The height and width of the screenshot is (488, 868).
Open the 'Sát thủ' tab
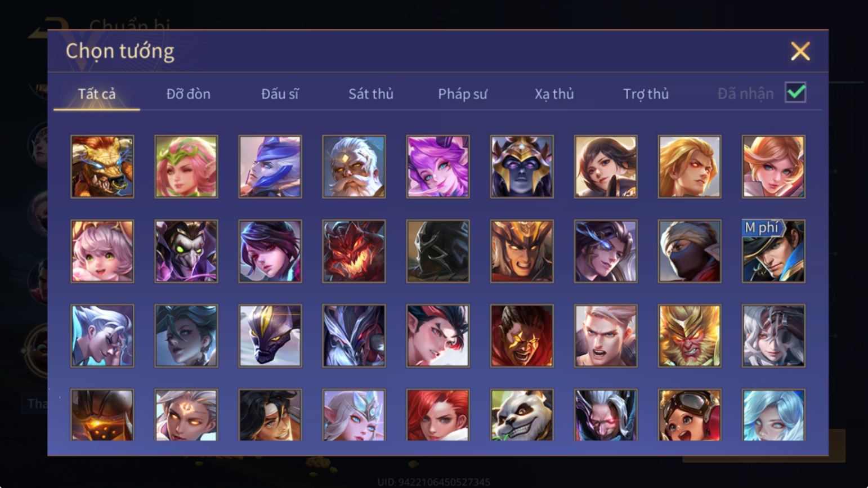click(371, 94)
